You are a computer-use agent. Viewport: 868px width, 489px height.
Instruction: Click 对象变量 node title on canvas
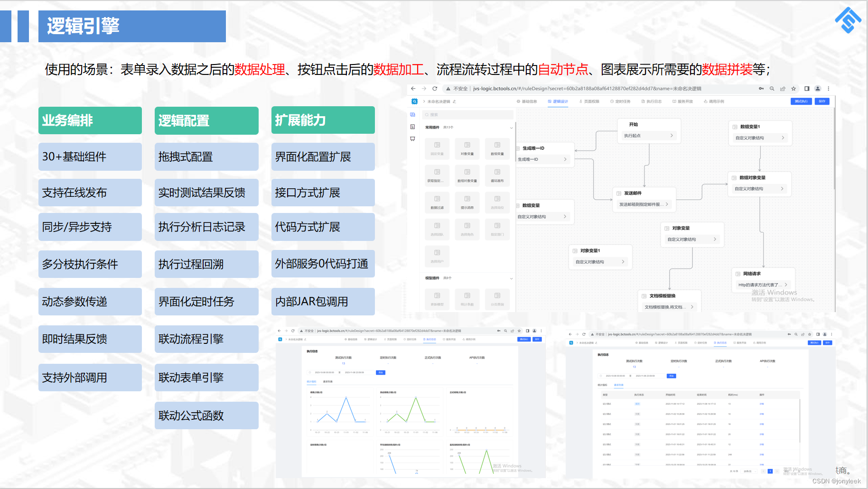tap(681, 229)
